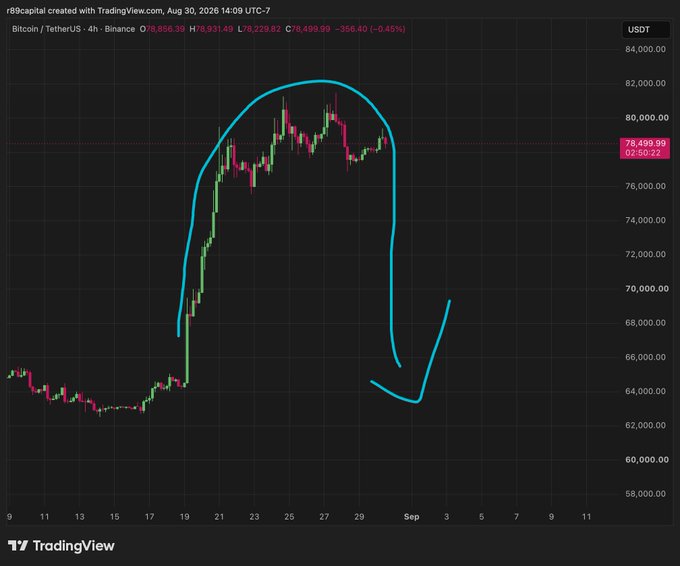This screenshot has height=566, width=680.
Task: Click the date 19 on the time axis
Action: click(184, 517)
